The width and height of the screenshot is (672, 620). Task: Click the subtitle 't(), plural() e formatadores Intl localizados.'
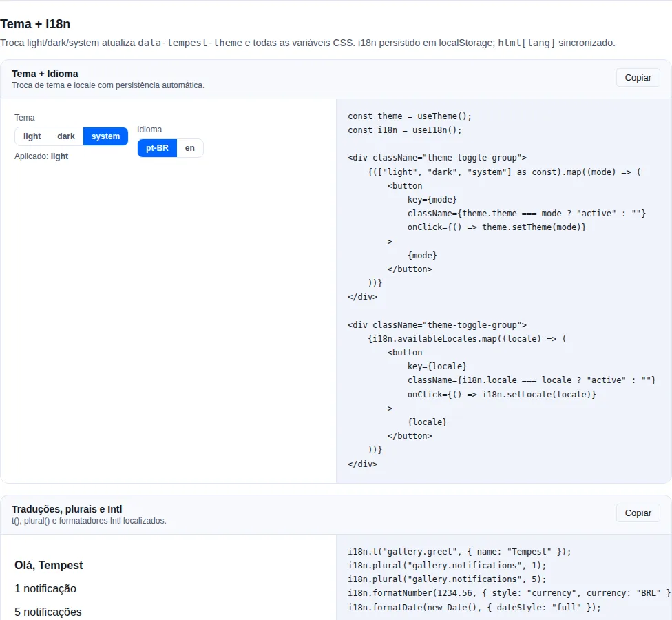tap(89, 521)
